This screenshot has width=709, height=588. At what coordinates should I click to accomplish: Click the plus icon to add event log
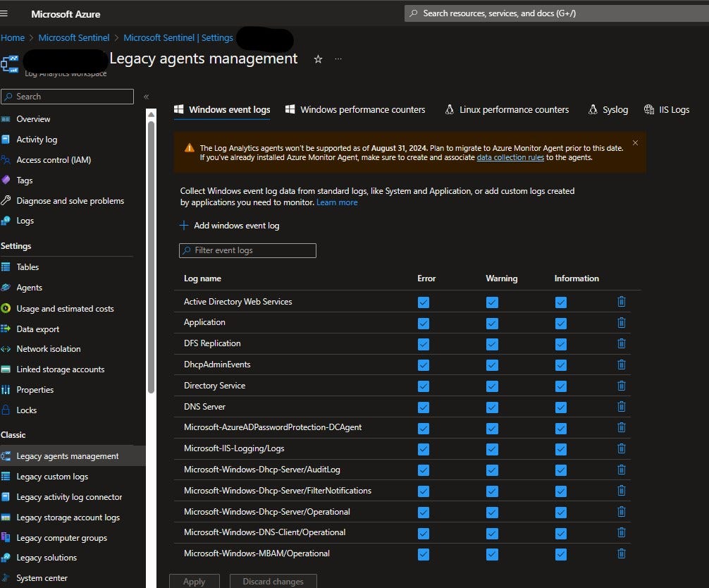[x=183, y=225]
